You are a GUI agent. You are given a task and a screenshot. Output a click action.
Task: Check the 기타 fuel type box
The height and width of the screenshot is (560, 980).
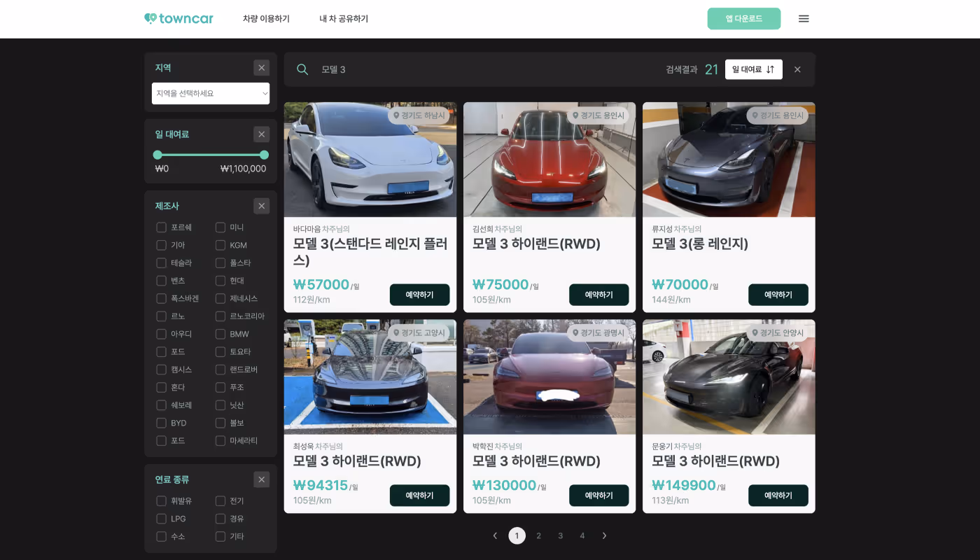point(220,536)
